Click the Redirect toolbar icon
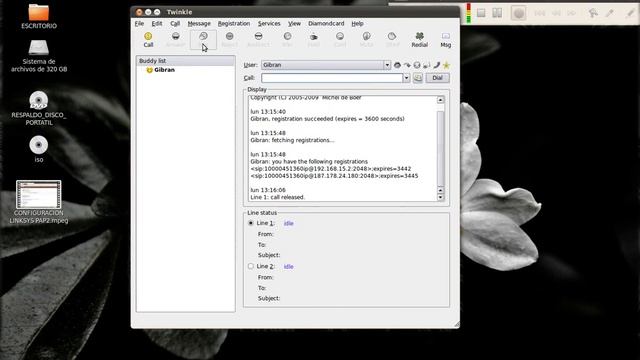 click(x=258, y=40)
